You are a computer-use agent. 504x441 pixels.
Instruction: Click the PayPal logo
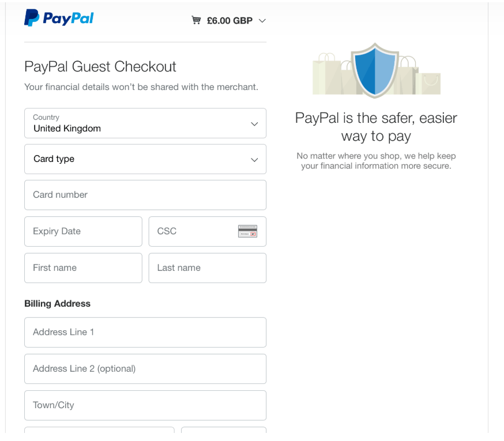point(59,18)
